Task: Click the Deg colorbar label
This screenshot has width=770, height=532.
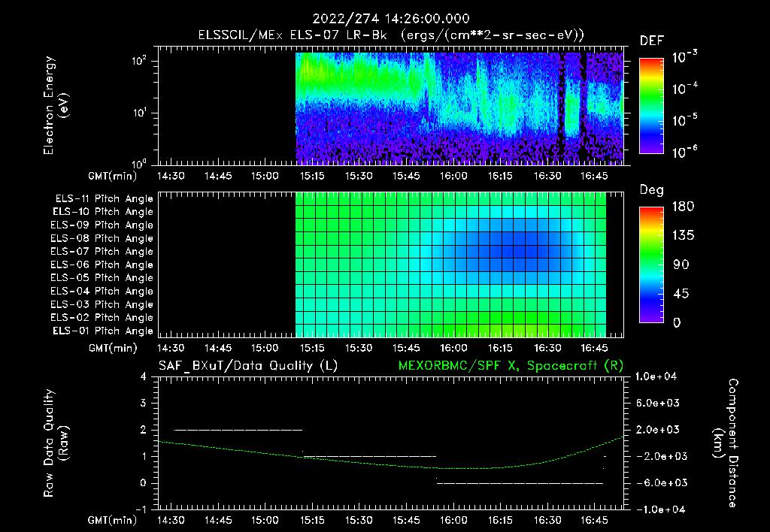Action: pyautogui.click(x=651, y=190)
